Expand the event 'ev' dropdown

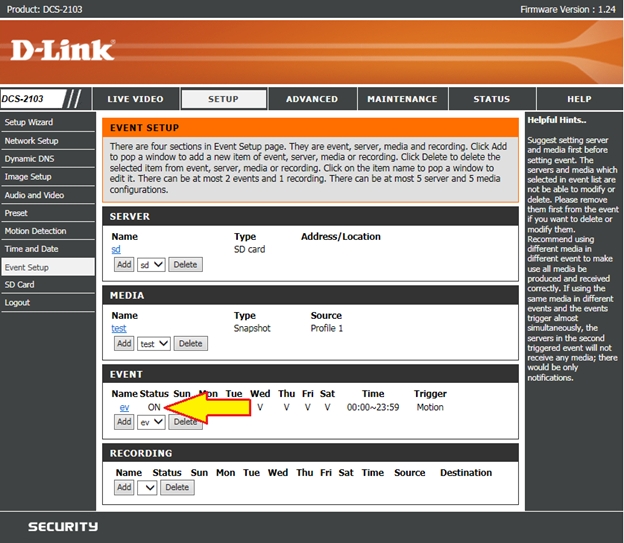(151, 422)
